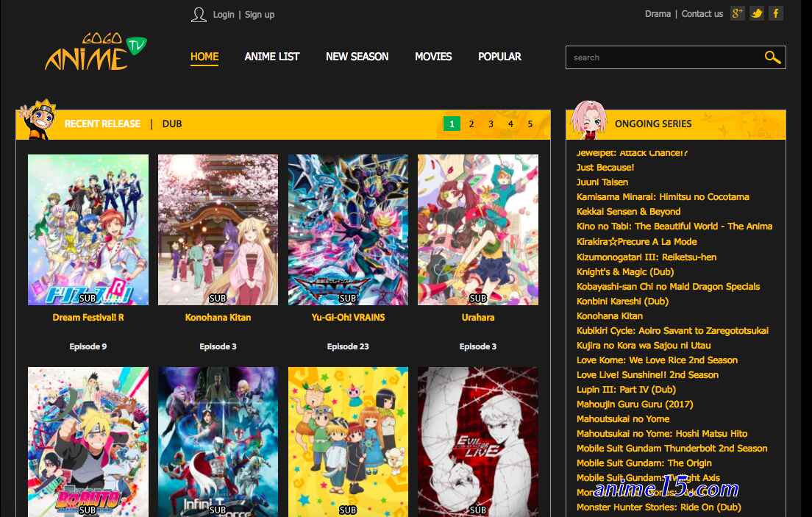This screenshot has height=517, width=812.
Task: Go to the HOME menu
Action: tap(204, 57)
